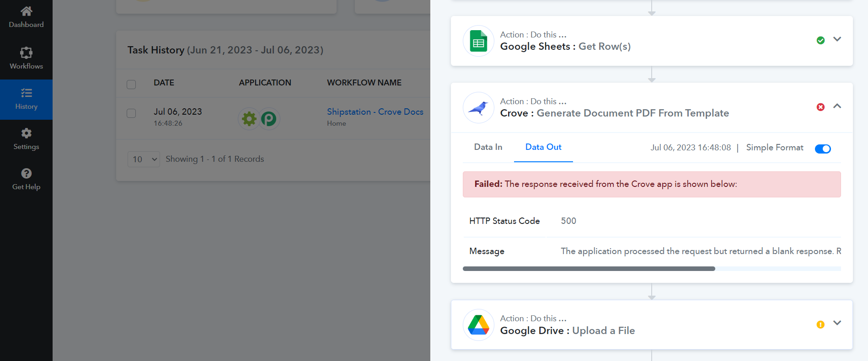The height and width of the screenshot is (361, 868).
Task: Click the Message row label
Action: coord(487,251)
